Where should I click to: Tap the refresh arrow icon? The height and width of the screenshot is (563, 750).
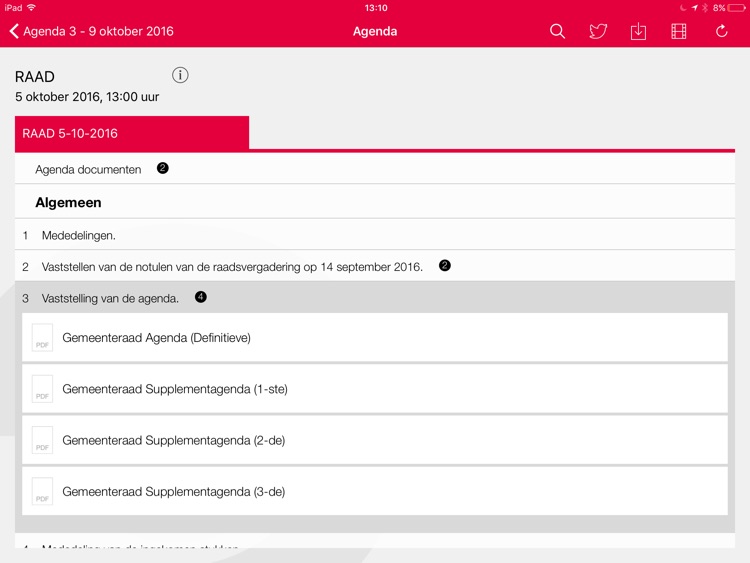pyautogui.click(x=721, y=31)
